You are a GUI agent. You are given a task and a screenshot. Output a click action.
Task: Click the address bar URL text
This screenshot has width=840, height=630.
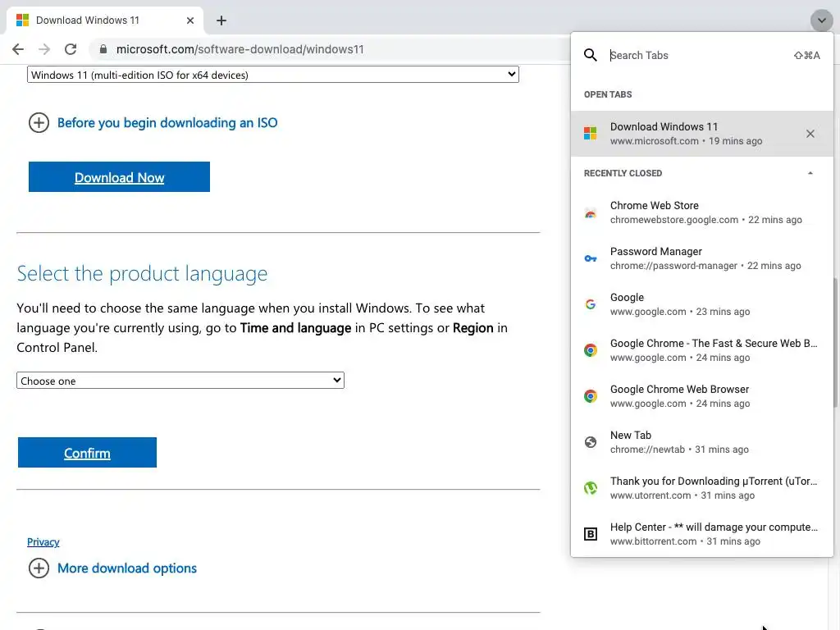[x=240, y=49]
